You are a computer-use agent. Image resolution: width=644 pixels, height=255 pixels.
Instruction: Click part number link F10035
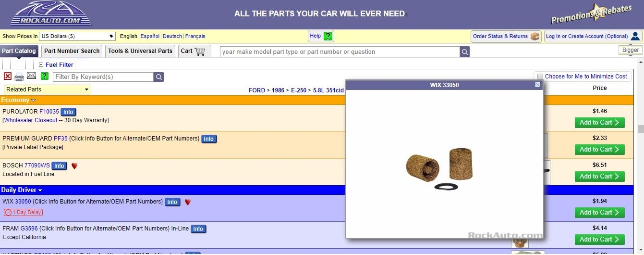pyautogui.click(x=49, y=112)
